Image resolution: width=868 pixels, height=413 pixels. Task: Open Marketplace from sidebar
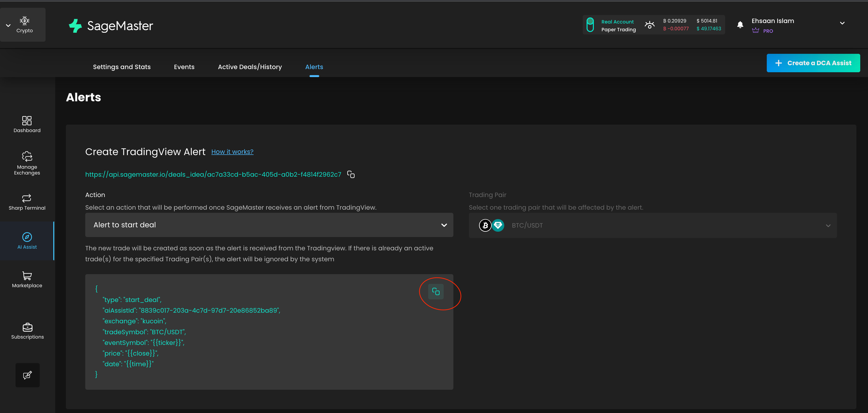tap(27, 280)
